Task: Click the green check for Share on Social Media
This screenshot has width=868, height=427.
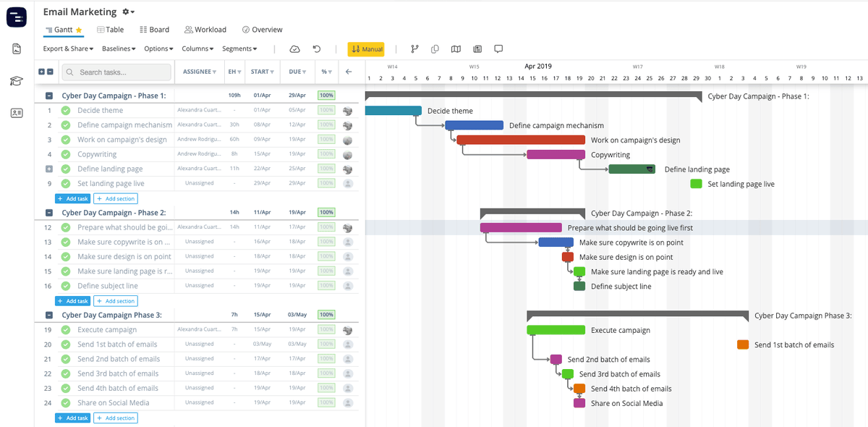Action: (x=66, y=402)
